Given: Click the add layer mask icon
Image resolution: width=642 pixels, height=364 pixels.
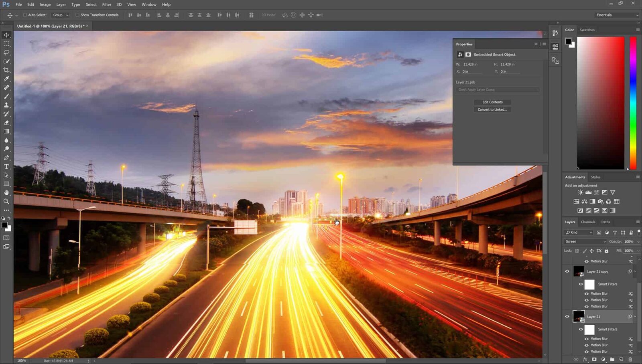Looking at the screenshot, I should tap(594, 359).
